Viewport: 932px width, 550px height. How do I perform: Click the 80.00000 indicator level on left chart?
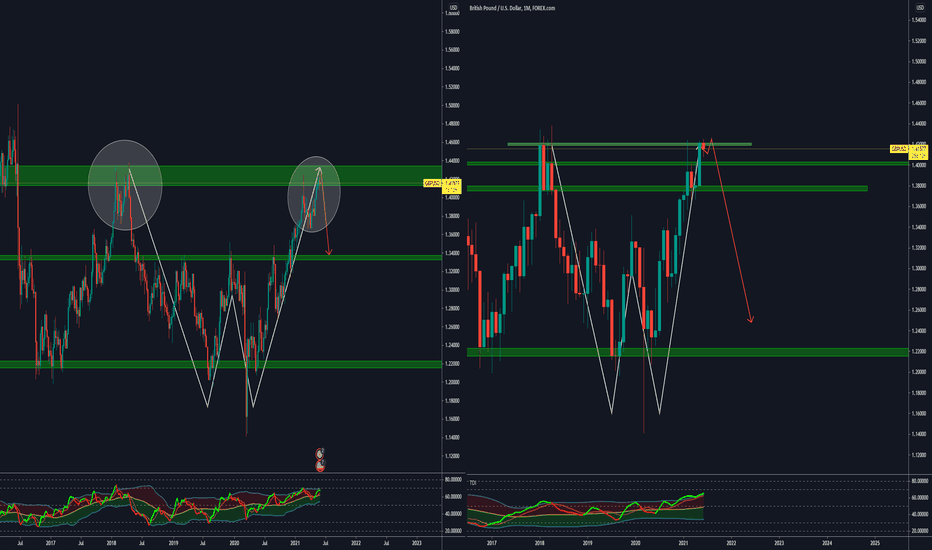pos(452,479)
